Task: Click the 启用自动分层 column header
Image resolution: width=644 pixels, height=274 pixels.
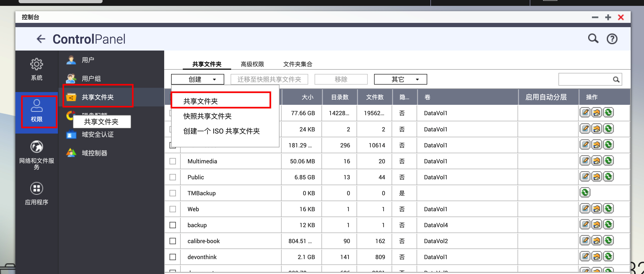Action: point(549,97)
